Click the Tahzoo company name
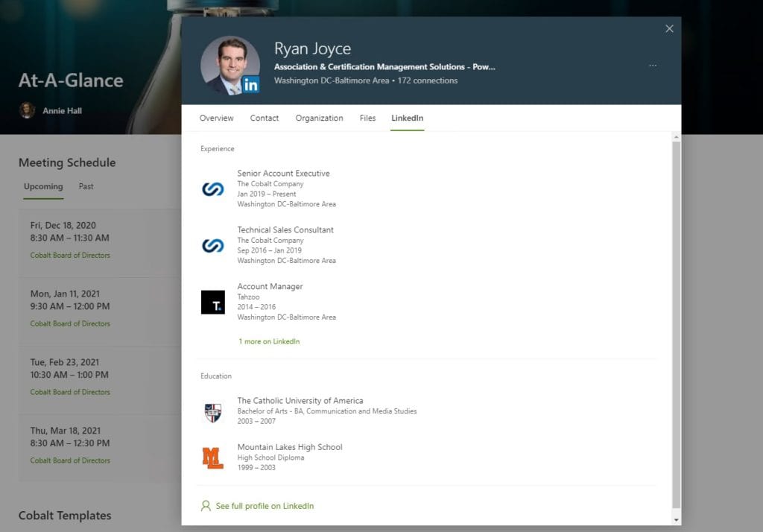Viewport: 763px width, 532px height. [x=248, y=297]
